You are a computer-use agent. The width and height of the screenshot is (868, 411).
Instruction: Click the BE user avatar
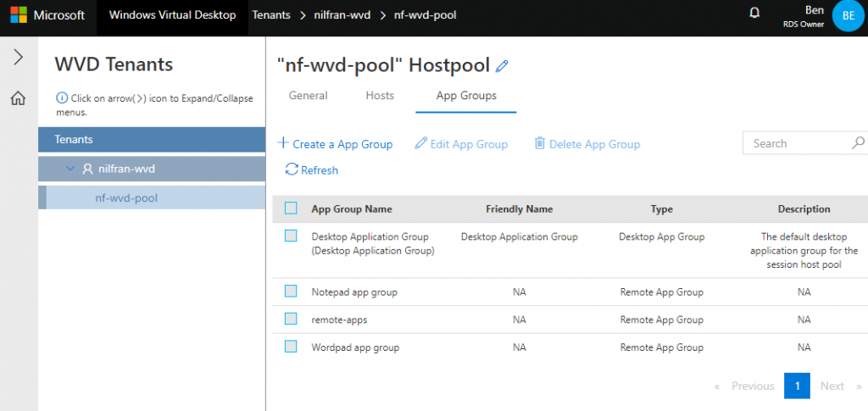point(848,15)
